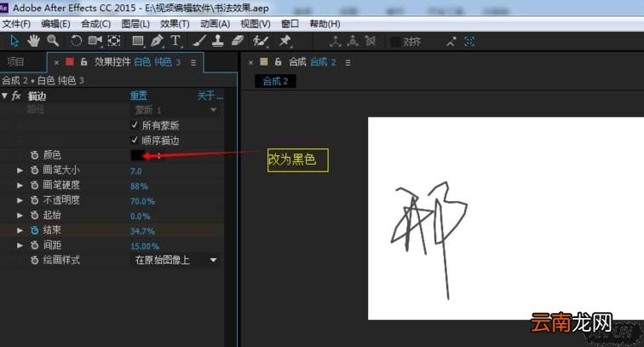
Task: Expand the 结束 property
Action: point(20,230)
